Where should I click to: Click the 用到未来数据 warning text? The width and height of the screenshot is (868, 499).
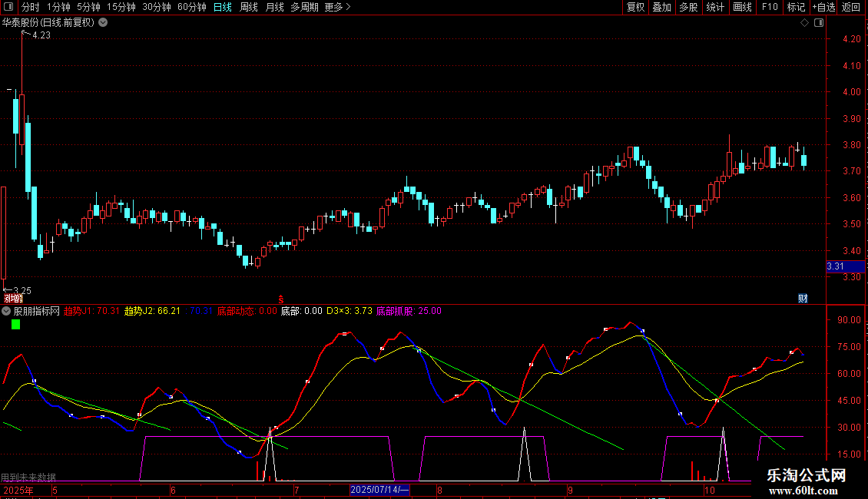pyautogui.click(x=28, y=478)
